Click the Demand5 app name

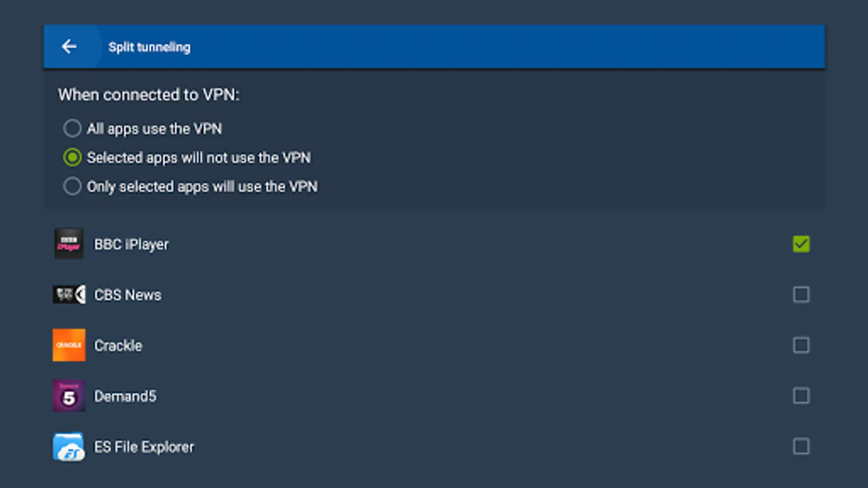[x=125, y=396]
